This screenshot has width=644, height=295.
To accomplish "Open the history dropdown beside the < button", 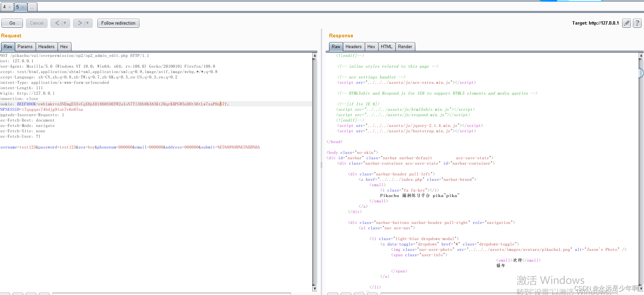I will [65, 23].
